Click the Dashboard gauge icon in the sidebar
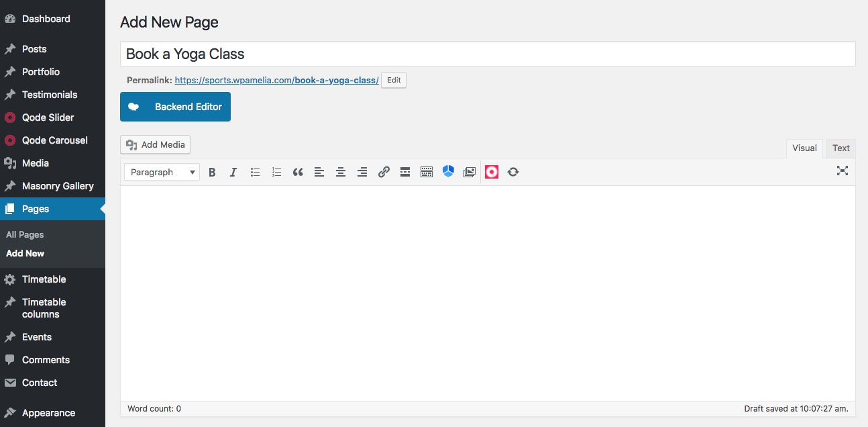 pyautogui.click(x=10, y=19)
